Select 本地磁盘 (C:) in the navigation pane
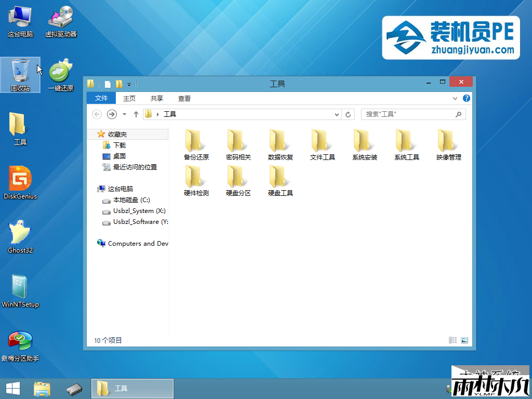This screenshot has width=532, height=399. (131, 200)
